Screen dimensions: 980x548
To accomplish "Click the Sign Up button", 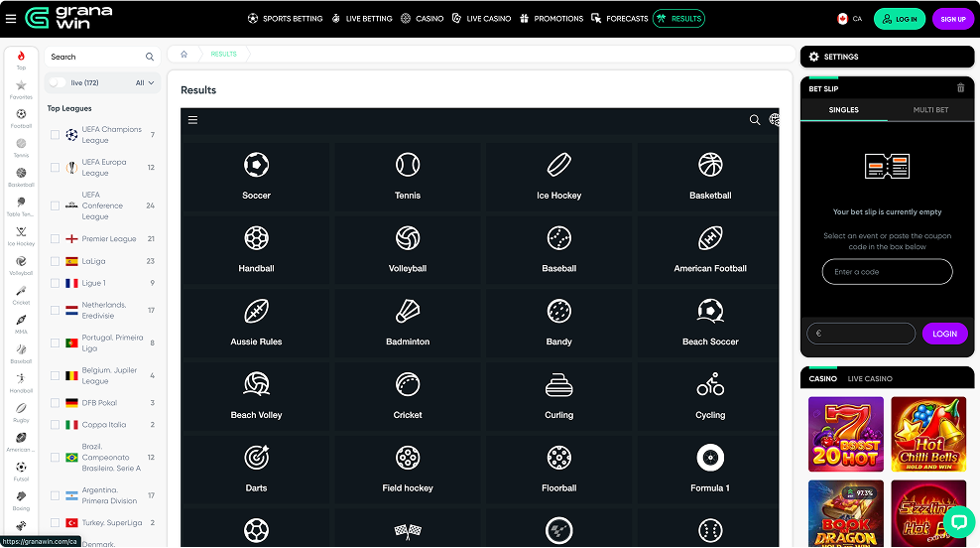I will 952,19.
